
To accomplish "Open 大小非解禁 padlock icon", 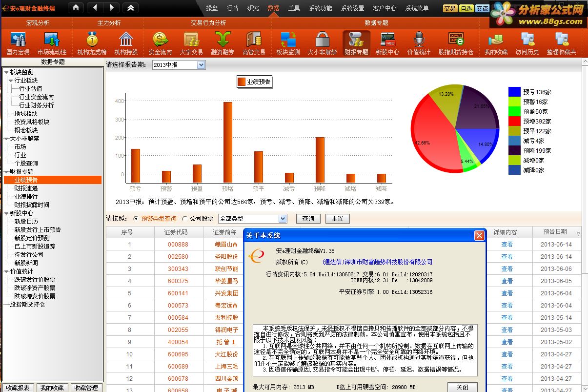I will click(322, 43).
